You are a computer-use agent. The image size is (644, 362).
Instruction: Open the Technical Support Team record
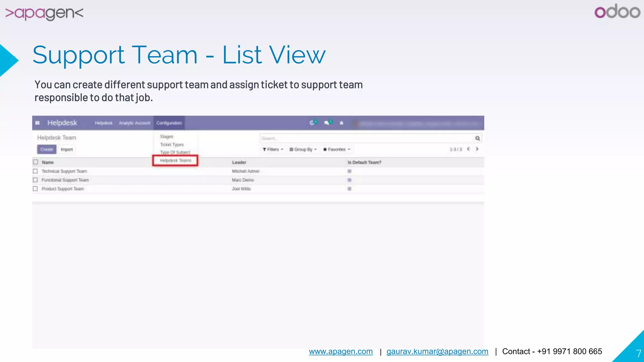coord(64,171)
